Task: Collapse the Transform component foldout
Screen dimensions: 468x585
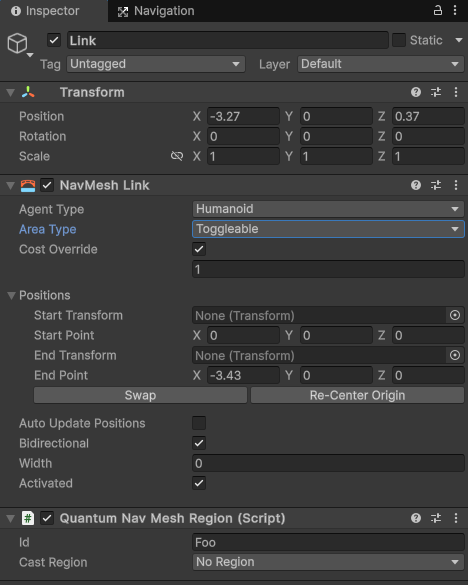Action: (x=11, y=93)
